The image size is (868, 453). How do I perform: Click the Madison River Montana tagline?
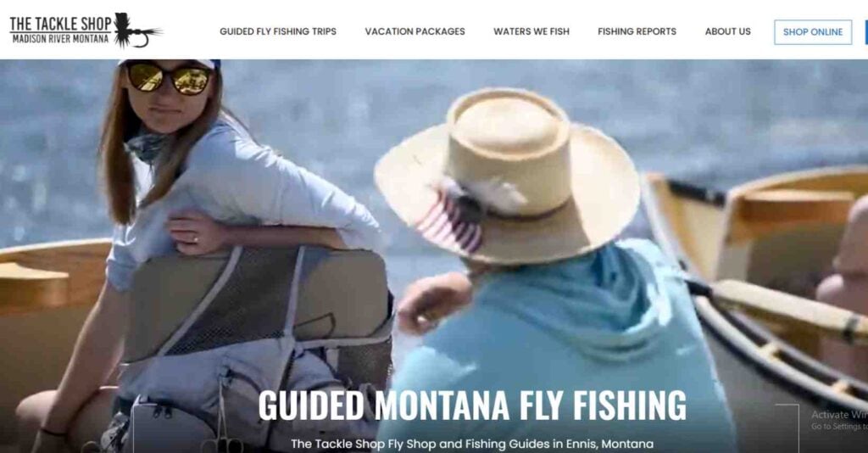pyautogui.click(x=60, y=39)
